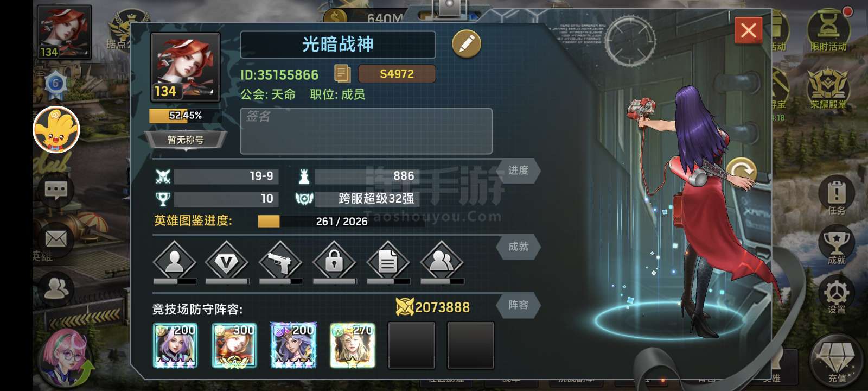This screenshot has width=868, height=391.
Task: Switch to the 成就 tab
Action: coord(518,247)
